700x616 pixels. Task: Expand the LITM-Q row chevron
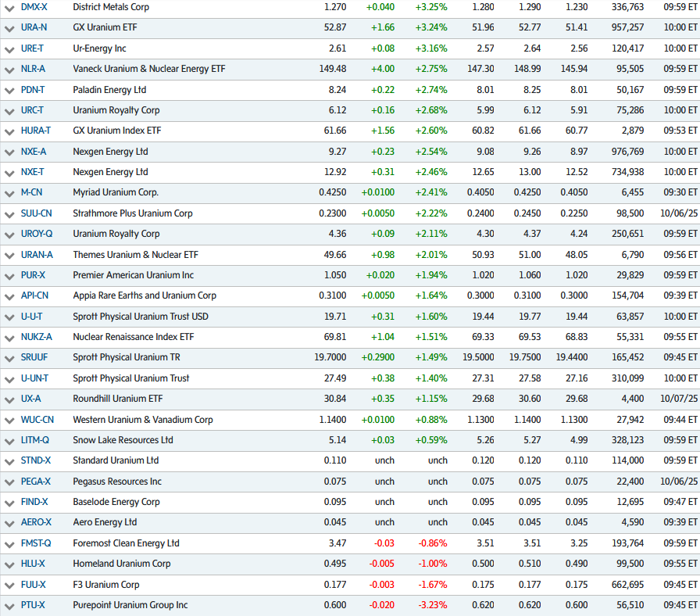coord(9,440)
